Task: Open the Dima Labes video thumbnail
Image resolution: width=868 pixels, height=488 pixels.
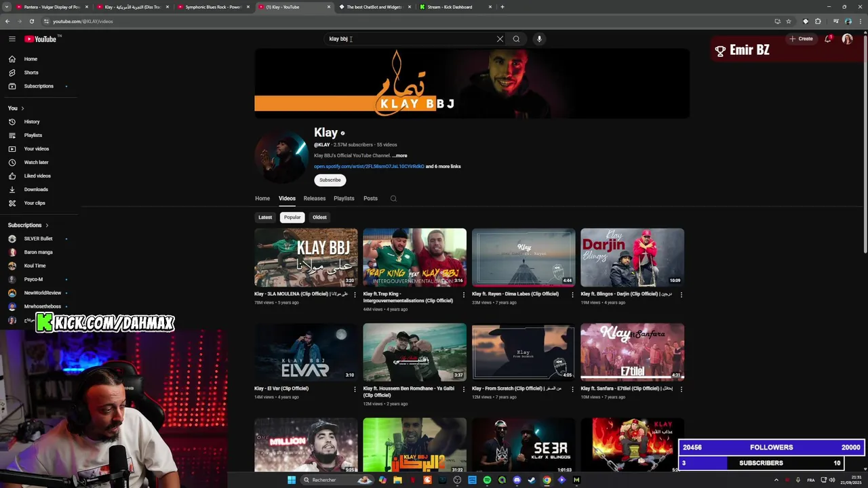Action: 524,258
